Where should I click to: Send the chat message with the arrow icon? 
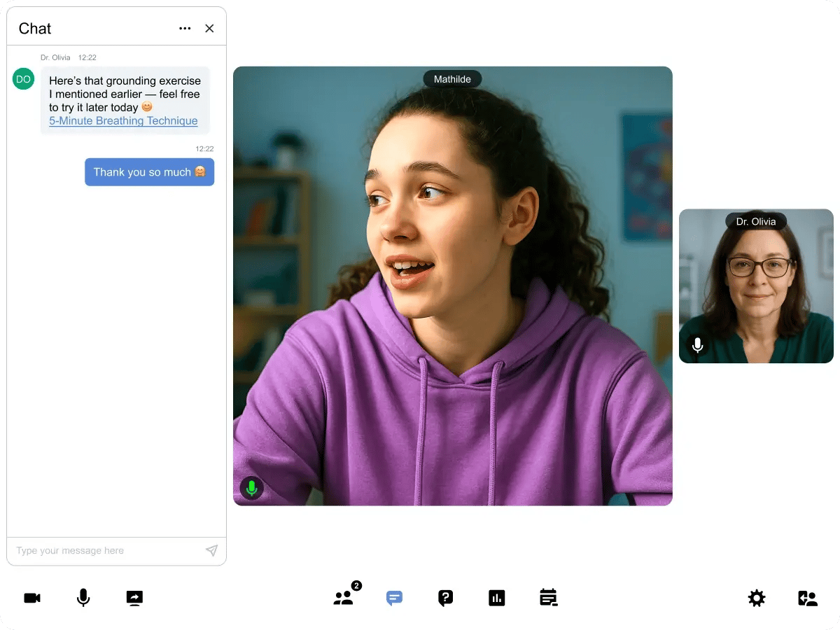coord(211,551)
